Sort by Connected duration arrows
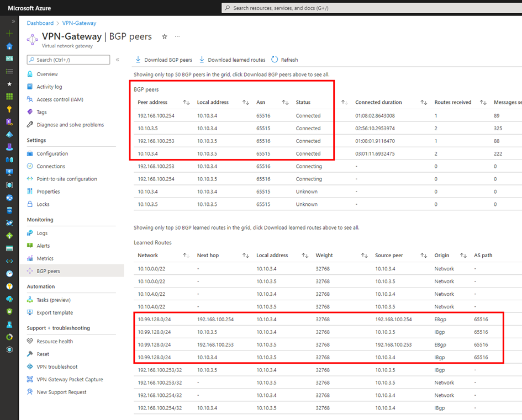The width and height of the screenshot is (522, 420). (x=424, y=103)
